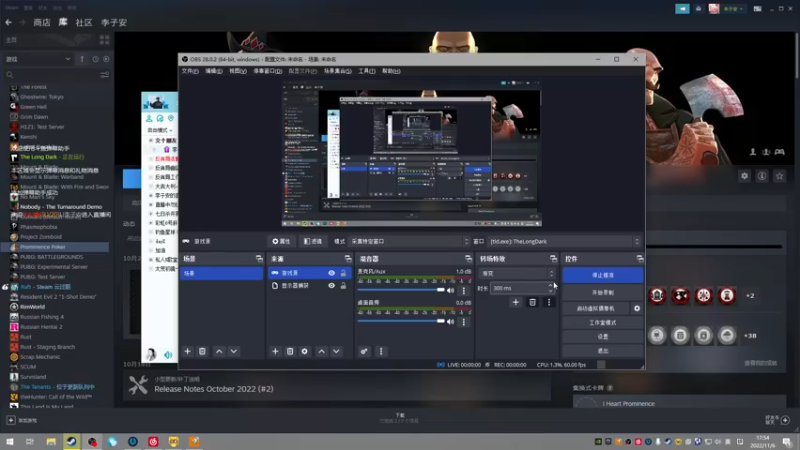This screenshot has height=450, width=800.
Task: Mute the 桌面音频 channel speaker icon
Action: pos(451,321)
